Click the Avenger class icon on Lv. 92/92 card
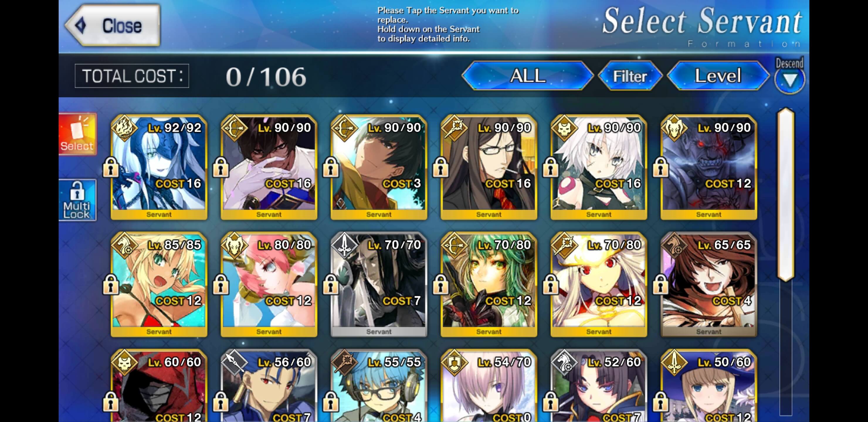This screenshot has height=422, width=868. [125, 128]
